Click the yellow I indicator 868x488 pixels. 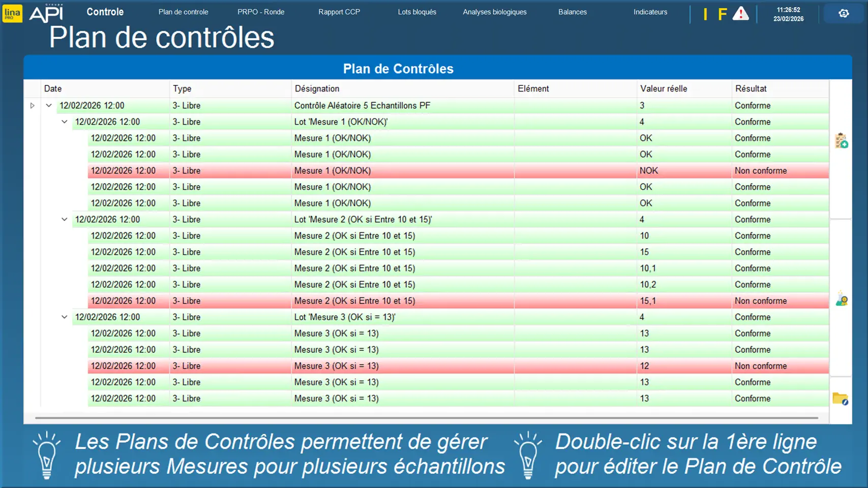705,14
